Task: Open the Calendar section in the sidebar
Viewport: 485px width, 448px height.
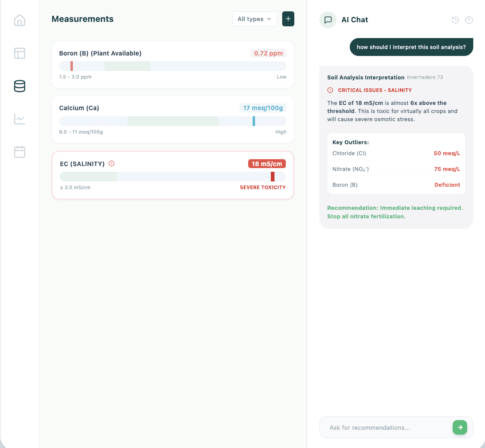Action: click(x=19, y=151)
